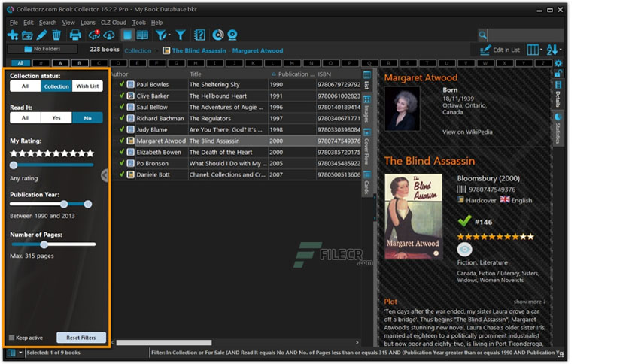Click the cover icon beside Clive Barker
The width and height of the screenshot is (629, 364).
[130, 96]
